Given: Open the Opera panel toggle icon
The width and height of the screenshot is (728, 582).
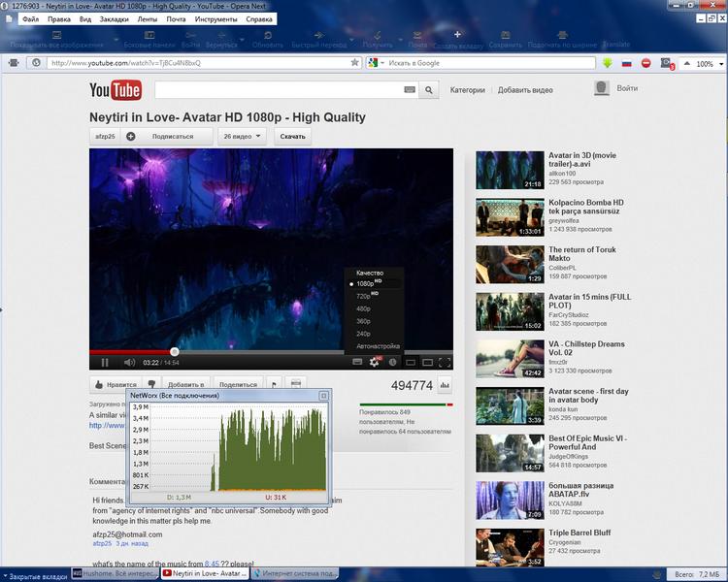Looking at the screenshot, I should (x=14, y=63).
